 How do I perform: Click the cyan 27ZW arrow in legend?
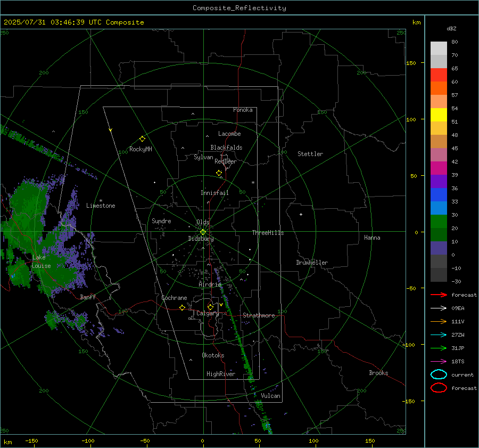click(439, 335)
